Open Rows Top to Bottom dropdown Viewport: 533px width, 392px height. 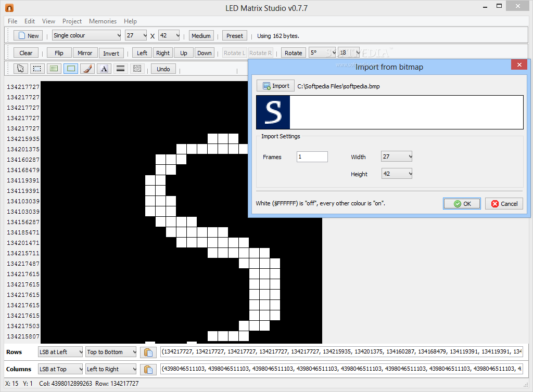pos(111,352)
